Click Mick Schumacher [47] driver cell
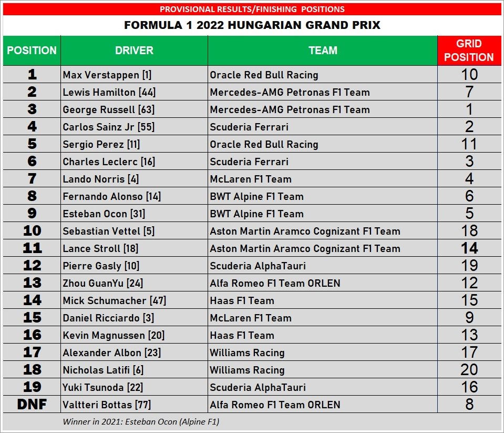Screen dimensions: 504x433 coord(134,300)
